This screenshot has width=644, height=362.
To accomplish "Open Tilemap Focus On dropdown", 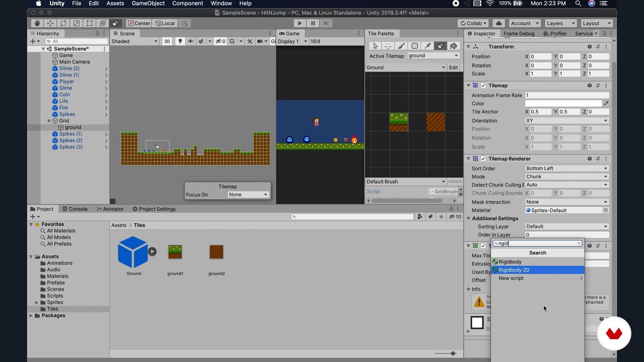I will [248, 194].
